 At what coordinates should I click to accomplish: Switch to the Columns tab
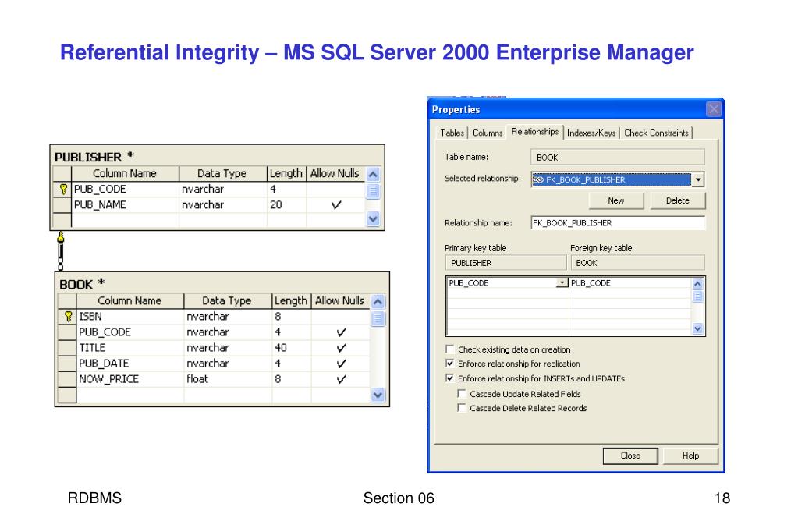pos(488,133)
